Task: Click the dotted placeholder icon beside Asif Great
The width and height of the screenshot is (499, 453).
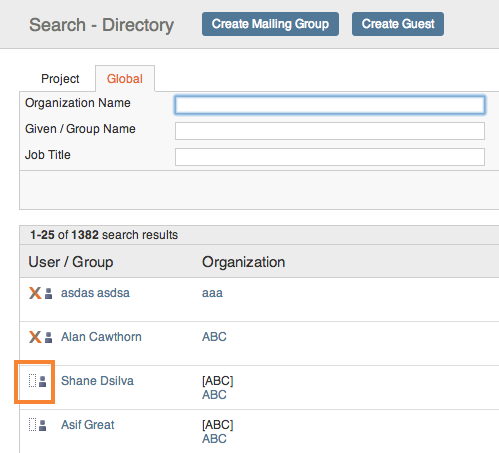Action: point(32,425)
